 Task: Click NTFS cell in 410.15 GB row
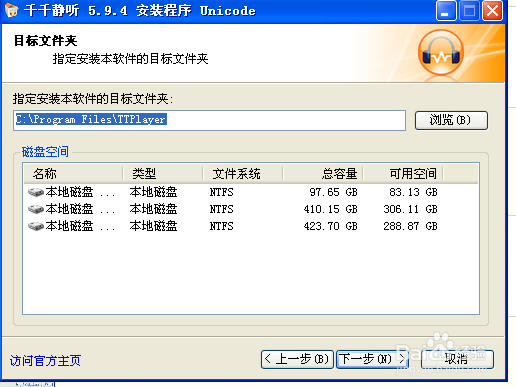coord(221,209)
